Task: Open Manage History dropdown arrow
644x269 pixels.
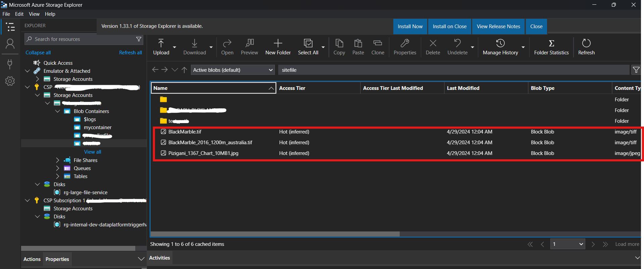Action: point(523,47)
